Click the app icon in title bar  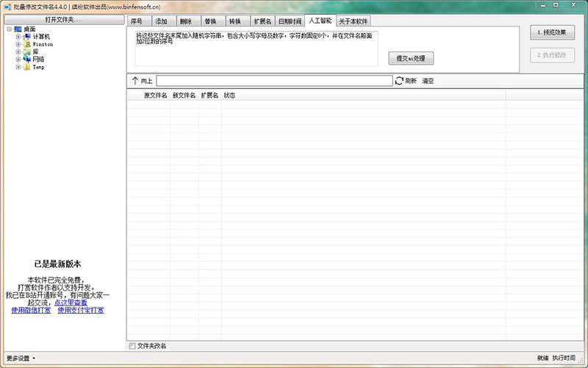pos(7,7)
